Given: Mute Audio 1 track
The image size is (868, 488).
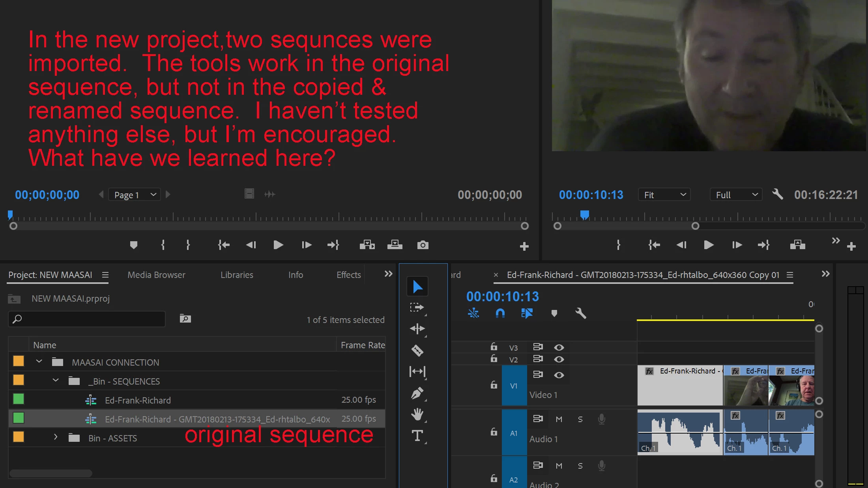Looking at the screenshot, I should click(559, 419).
